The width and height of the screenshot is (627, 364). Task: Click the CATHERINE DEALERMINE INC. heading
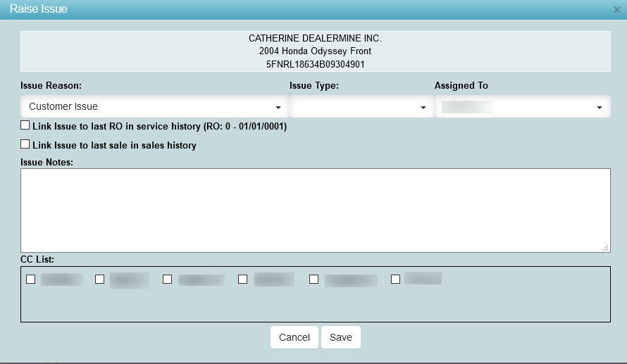tap(315, 38)
